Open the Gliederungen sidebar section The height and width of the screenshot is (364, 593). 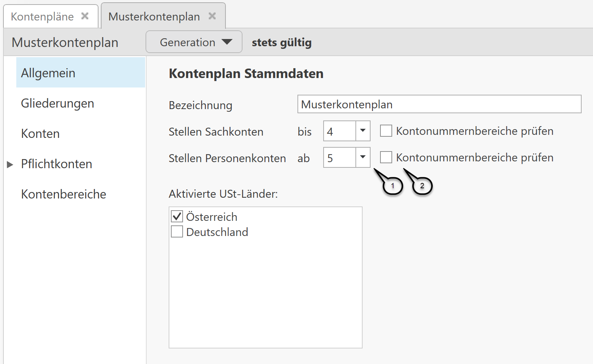tap(57, 103)
